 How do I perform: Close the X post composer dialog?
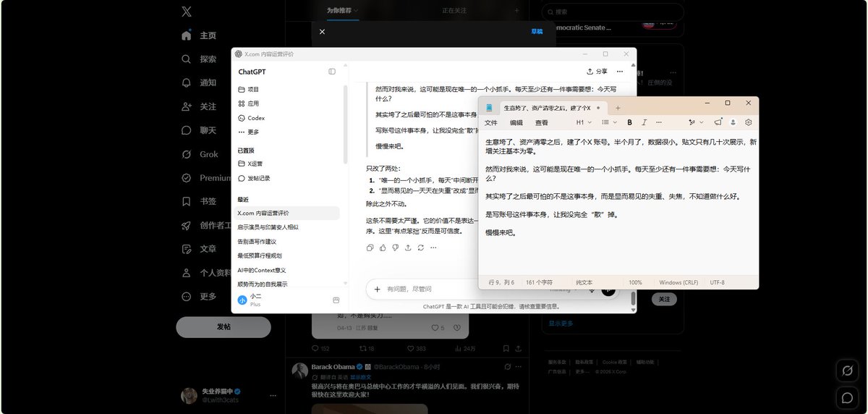[x=322, y=32]
